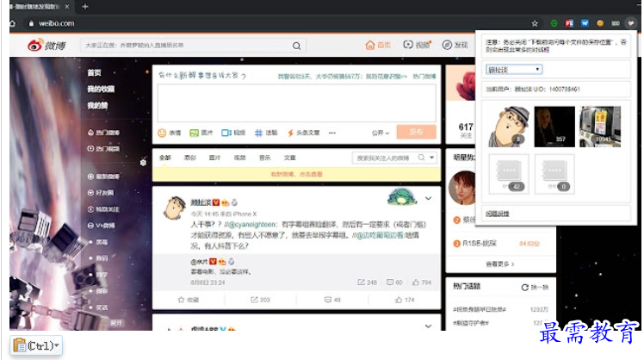The width and height of the screenshot is (644, 360).
Task: Click the green circular extension icon in the toolbar
Action: coord(554,23)
